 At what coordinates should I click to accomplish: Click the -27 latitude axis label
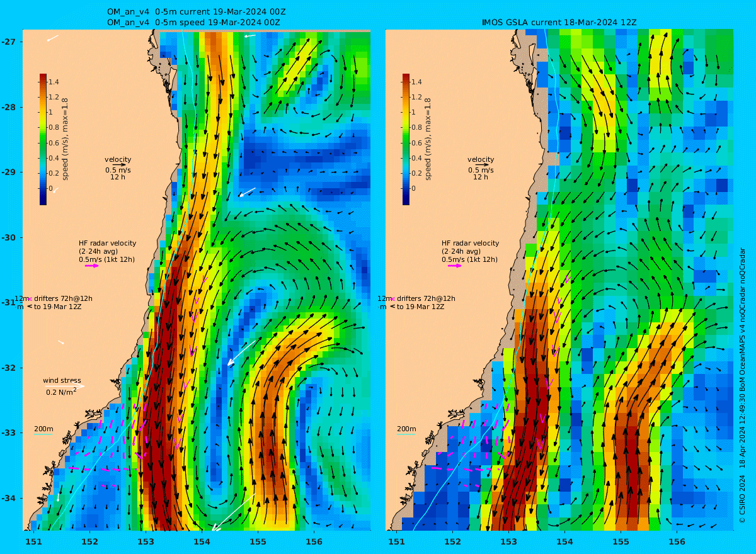click(9, 42)
